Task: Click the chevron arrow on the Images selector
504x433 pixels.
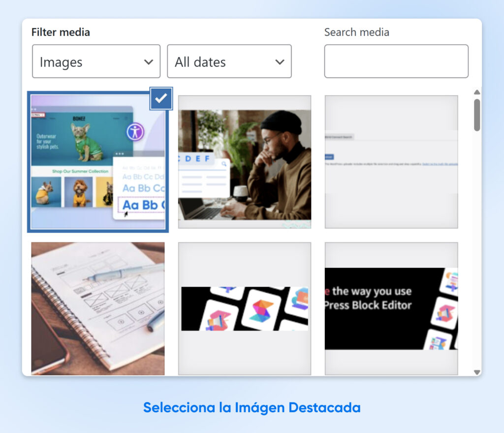Action: click(149, 61)
